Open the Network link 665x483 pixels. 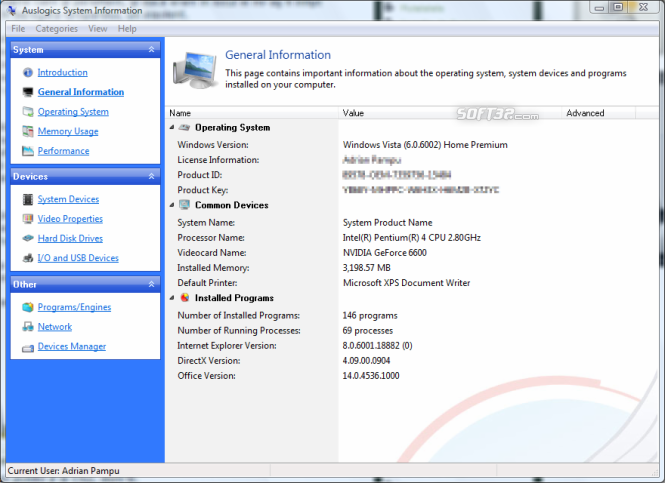55,327
